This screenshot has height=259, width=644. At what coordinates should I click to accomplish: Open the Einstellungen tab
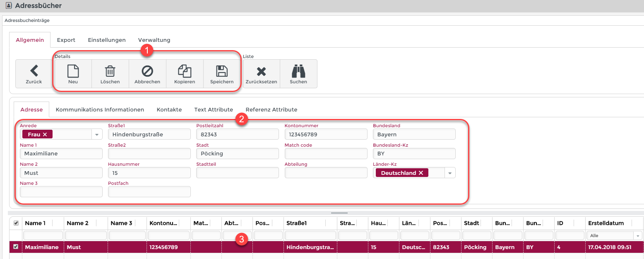pos(107,40)
